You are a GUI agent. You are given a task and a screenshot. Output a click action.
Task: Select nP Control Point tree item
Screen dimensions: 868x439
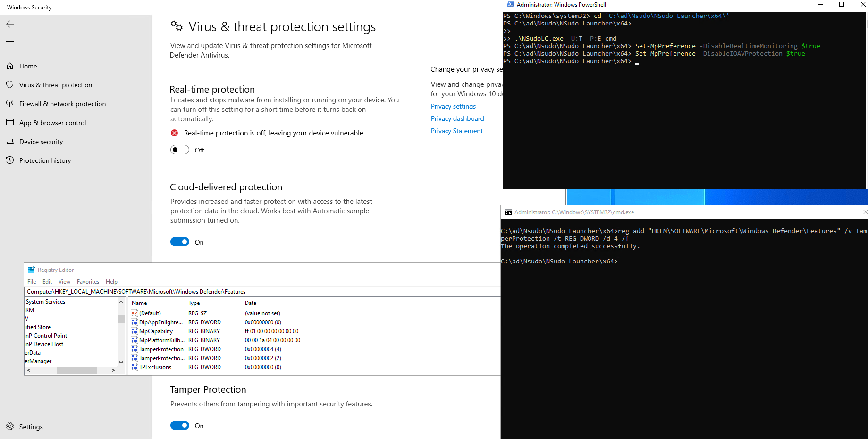[x=46, y=336]
